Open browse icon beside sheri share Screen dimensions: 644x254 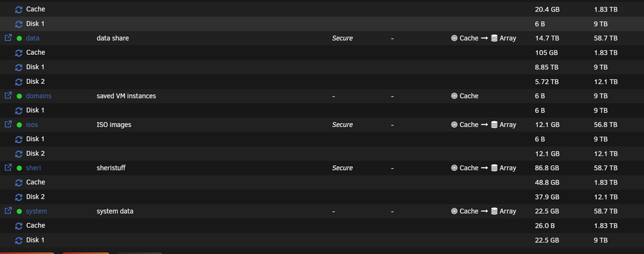coord(8,167)
